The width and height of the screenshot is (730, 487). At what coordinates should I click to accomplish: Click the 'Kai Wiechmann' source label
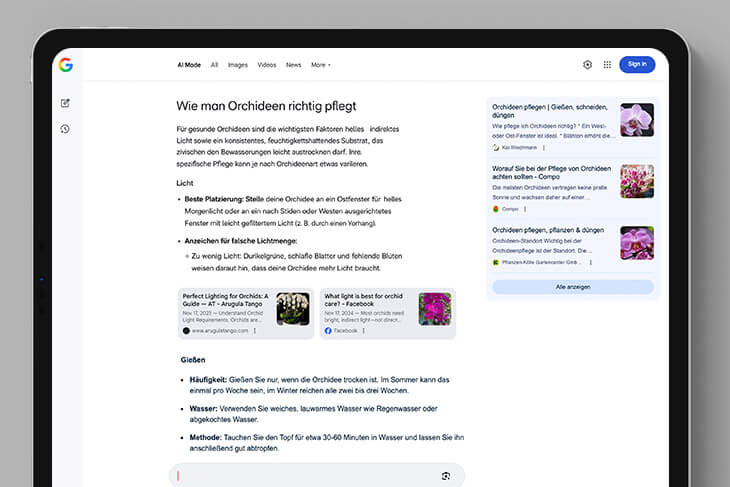click(519, 148)
